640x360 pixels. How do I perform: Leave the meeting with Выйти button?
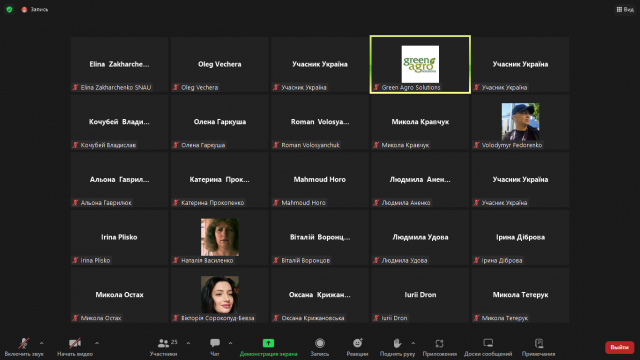[x=619, y=347]
